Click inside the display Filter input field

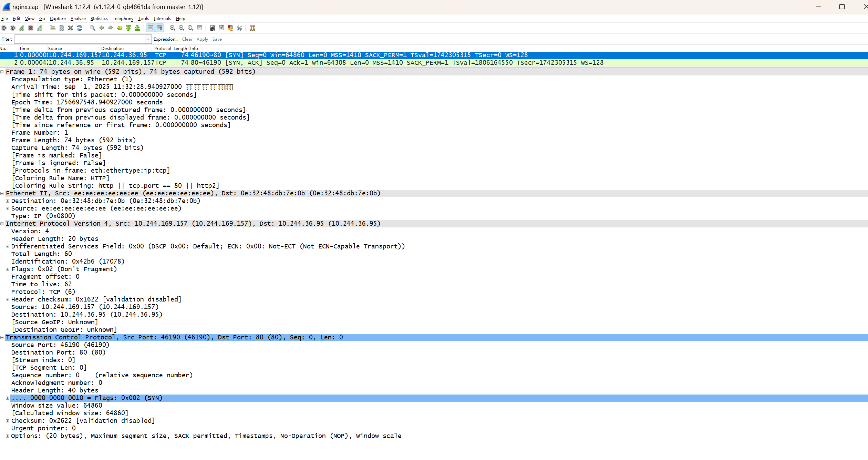click(80, 39)
